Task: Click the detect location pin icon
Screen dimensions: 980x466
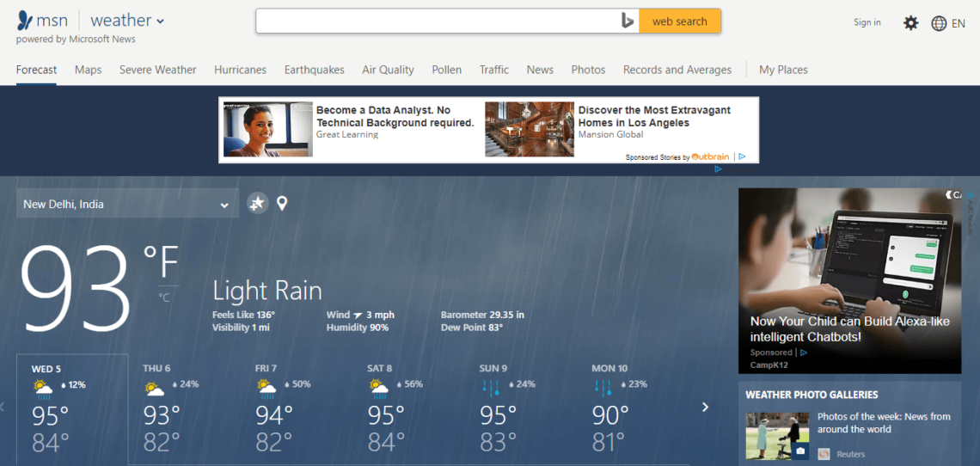Action: pyautogui.click(x=282, y=204)
